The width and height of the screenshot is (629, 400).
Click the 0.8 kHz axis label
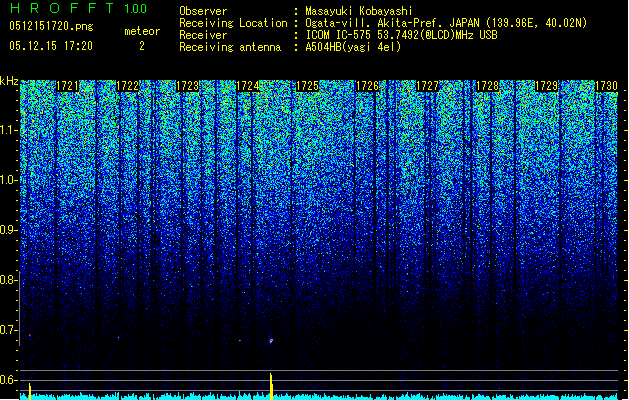click(x=9, y=280)
